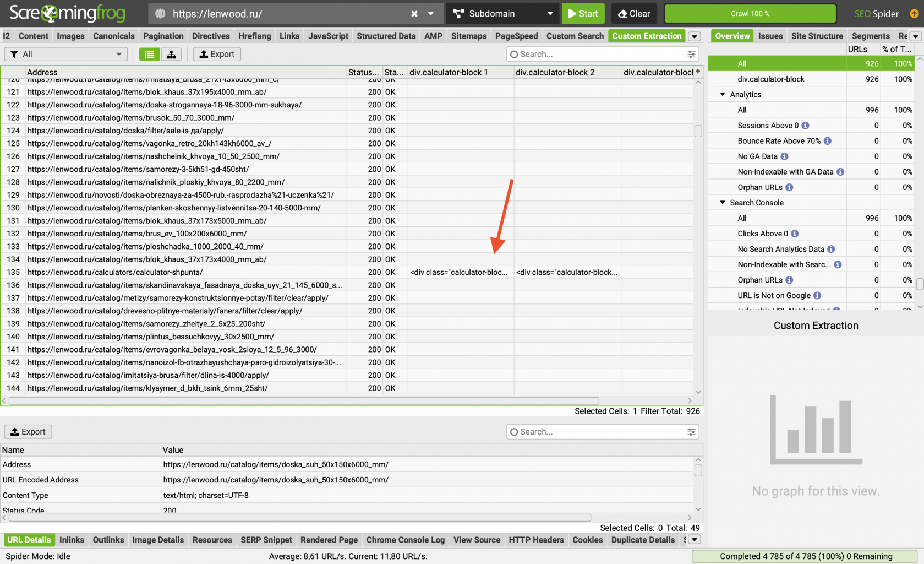Start the crawl

(x=583, y=14)
